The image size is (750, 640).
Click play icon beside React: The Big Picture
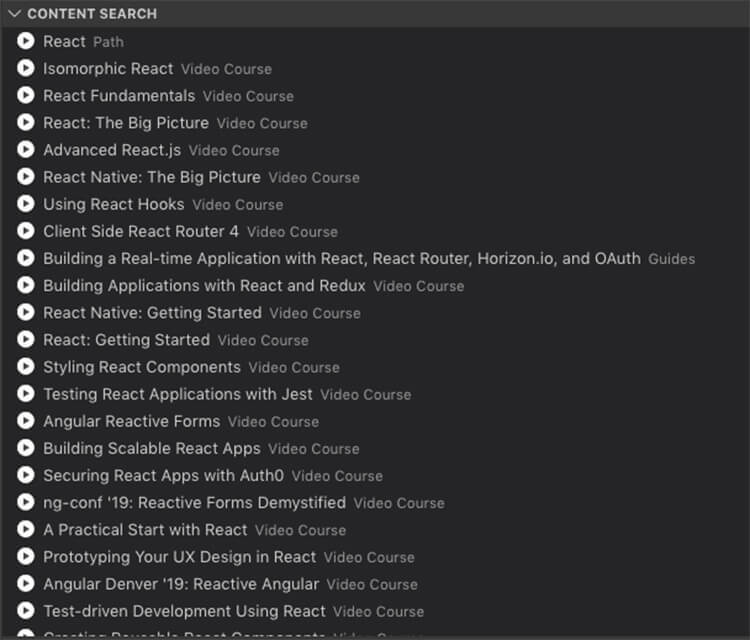click(26, 122)
